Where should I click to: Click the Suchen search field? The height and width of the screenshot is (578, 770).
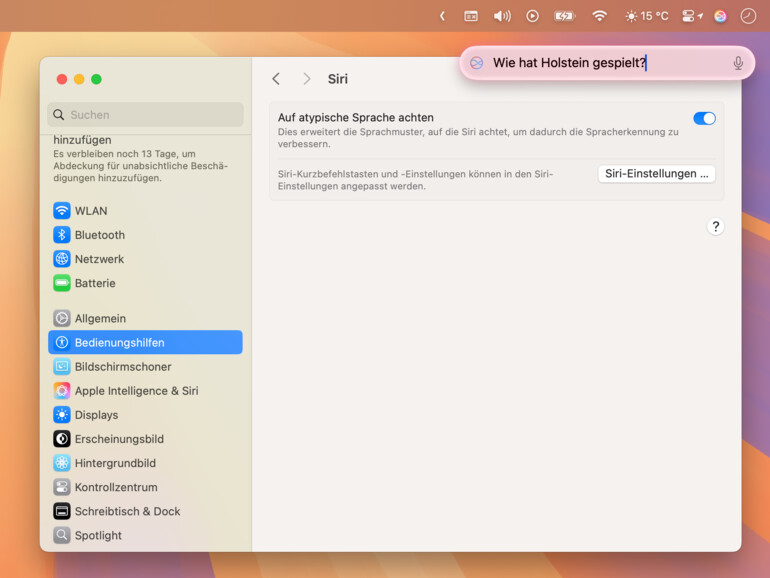tap(145, 115)
